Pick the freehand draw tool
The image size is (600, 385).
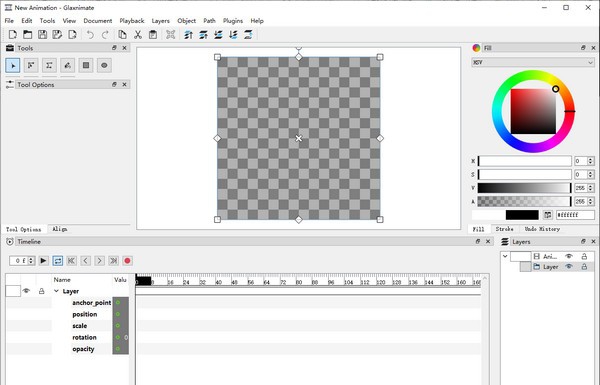67,65
